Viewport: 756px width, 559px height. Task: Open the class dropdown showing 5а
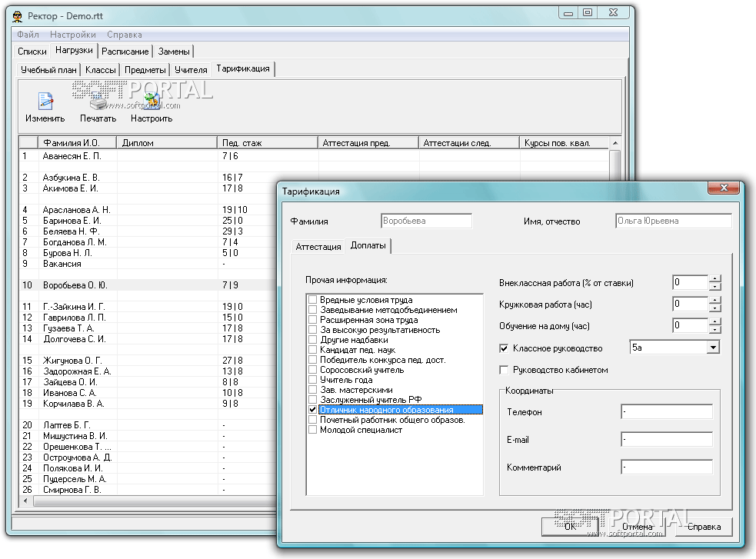point(713,348)
